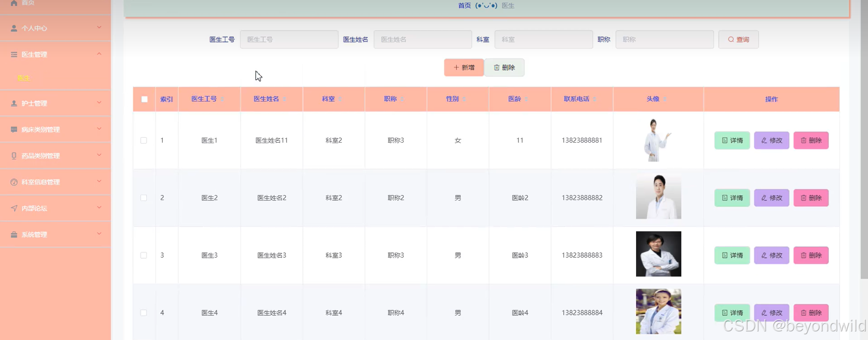Expand 护士管理 menu chevron
The height and width of the screenshot is (340, 868).
point(99,102)
